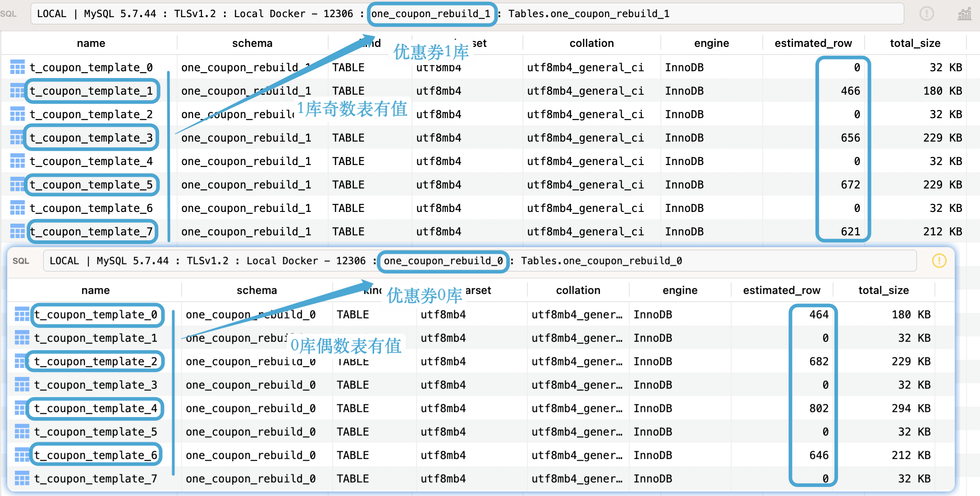Click table icon for t_coupon_template_1 in rebuild_0
The image size is (980, 496).
[x=22, y=338]
